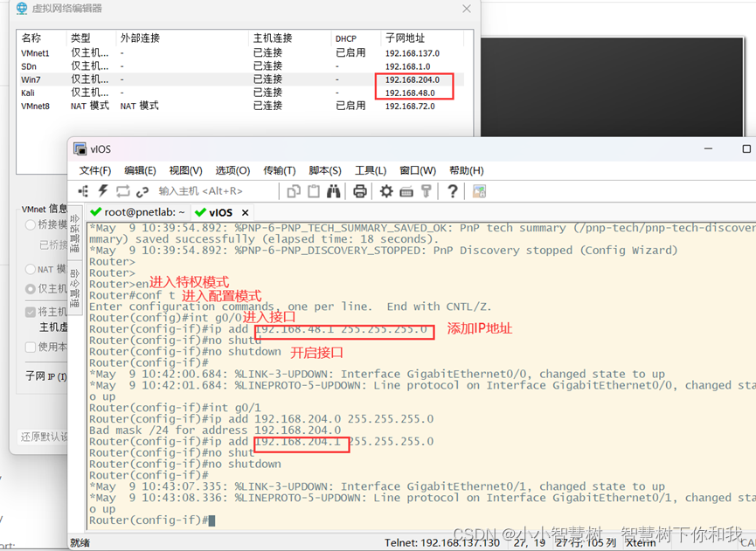
Task: Open the 窗口(W) menu
Action: (x=418, y=170)
